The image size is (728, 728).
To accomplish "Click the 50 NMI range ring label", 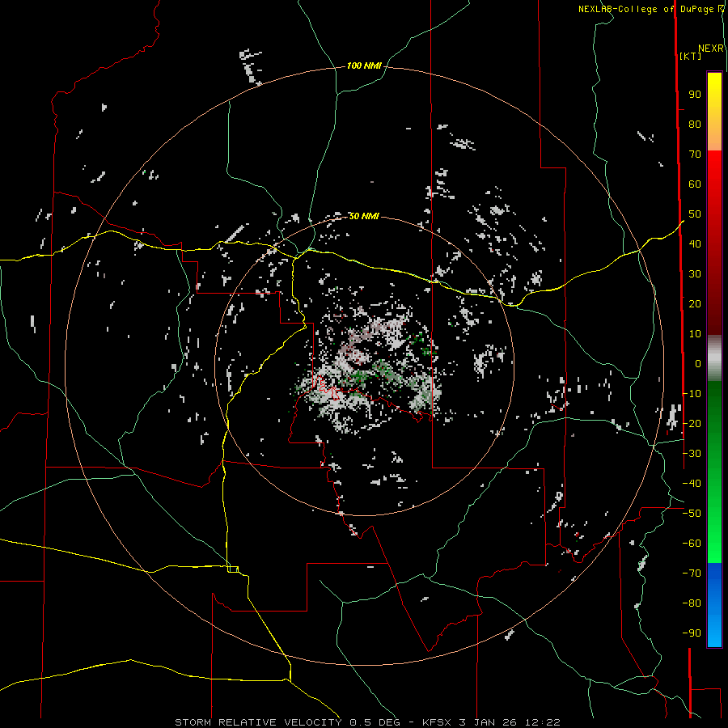I will [x=364, y=216].
